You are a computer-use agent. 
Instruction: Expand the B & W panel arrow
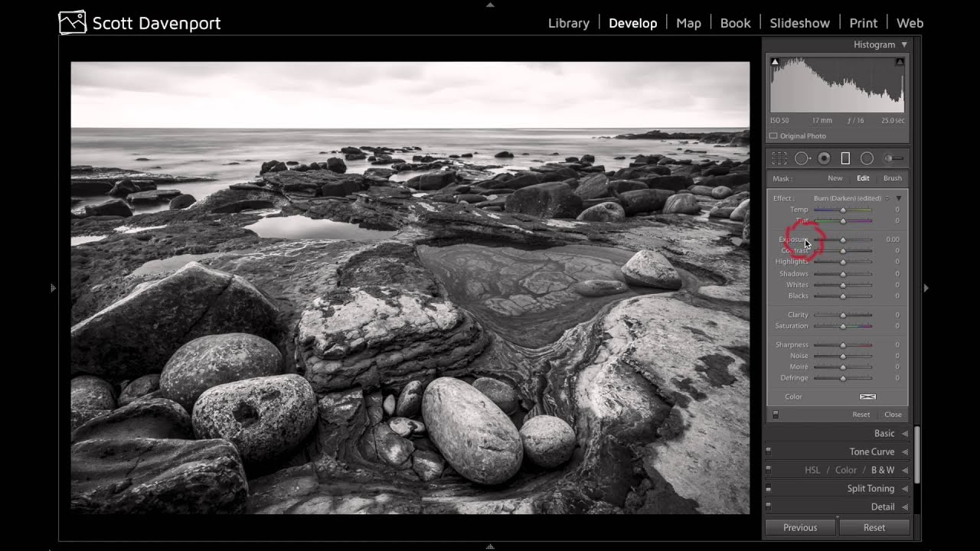pos(905,470)
